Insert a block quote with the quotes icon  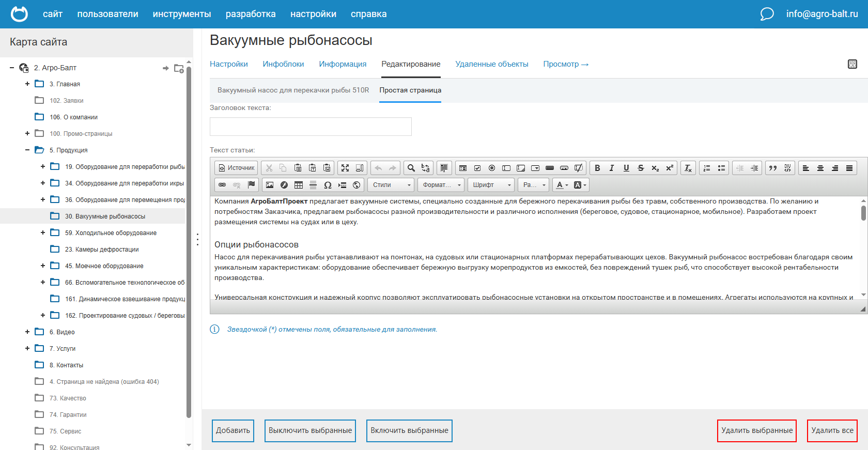pos(773,168)
